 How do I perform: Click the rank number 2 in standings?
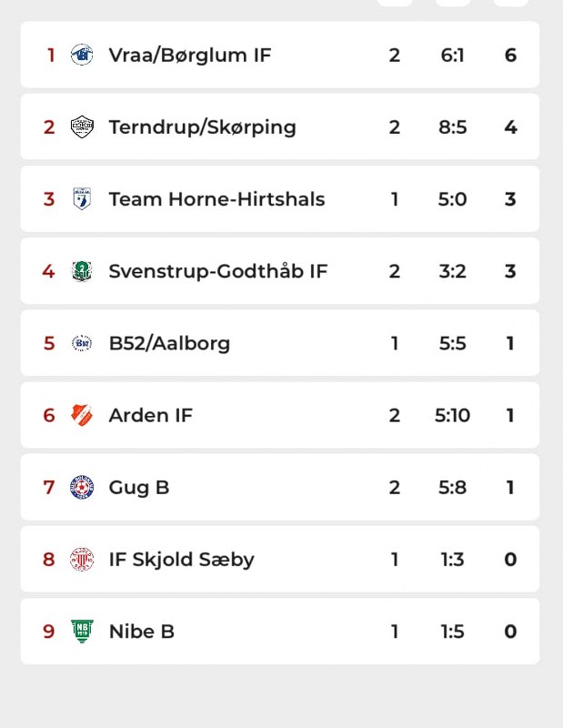(x=49, y=126)
